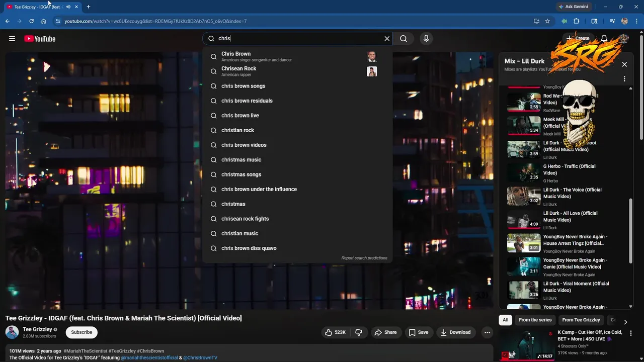Image resolution: width=644 pixels, height=362 pixels.
Task: Open Lil Durk - The Voice thumbnail
Action: pos(524,196)
